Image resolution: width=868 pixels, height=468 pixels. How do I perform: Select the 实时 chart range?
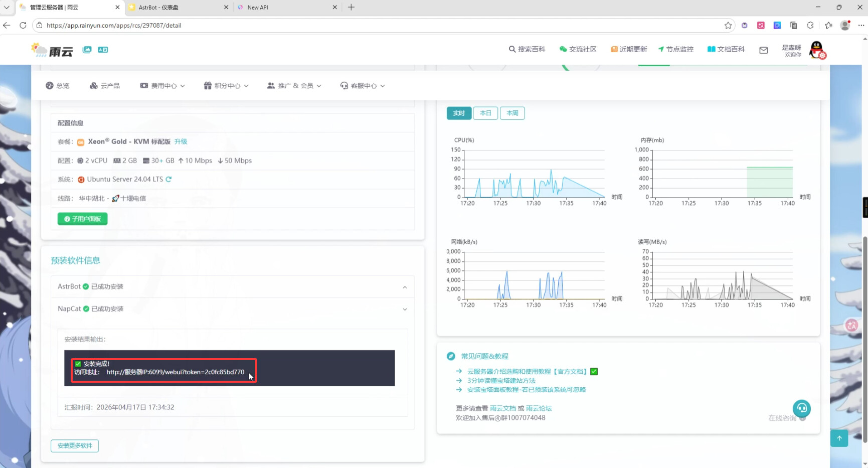click(459, 113)
